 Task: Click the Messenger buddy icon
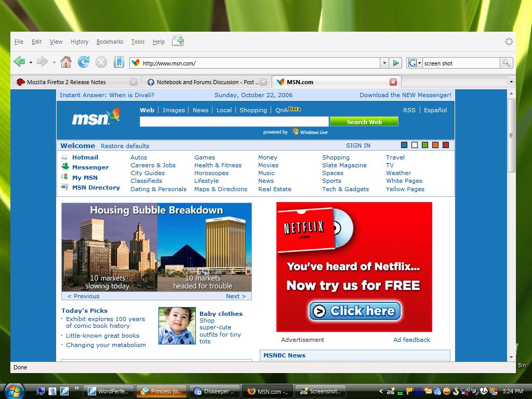(65, 166)
